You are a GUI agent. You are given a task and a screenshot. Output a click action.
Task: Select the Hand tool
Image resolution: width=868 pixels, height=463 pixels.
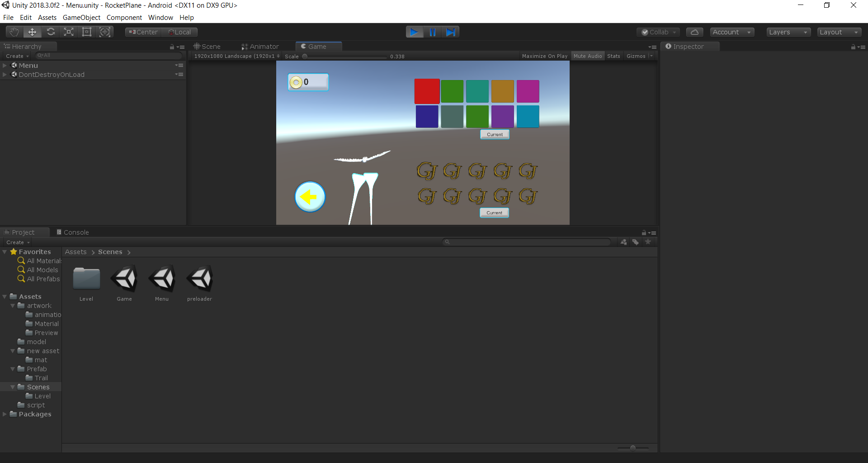[x=14, y=32]
